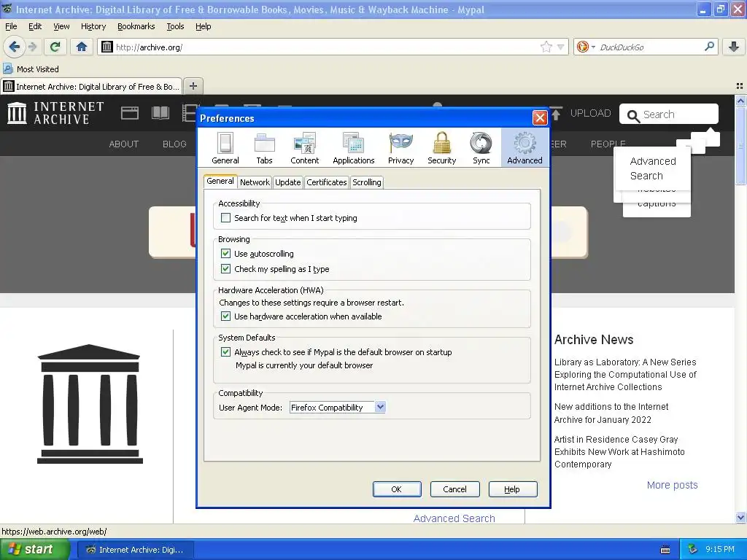Open the Content preferences pane
The image size is (747, 560).
tap(304, 147)
